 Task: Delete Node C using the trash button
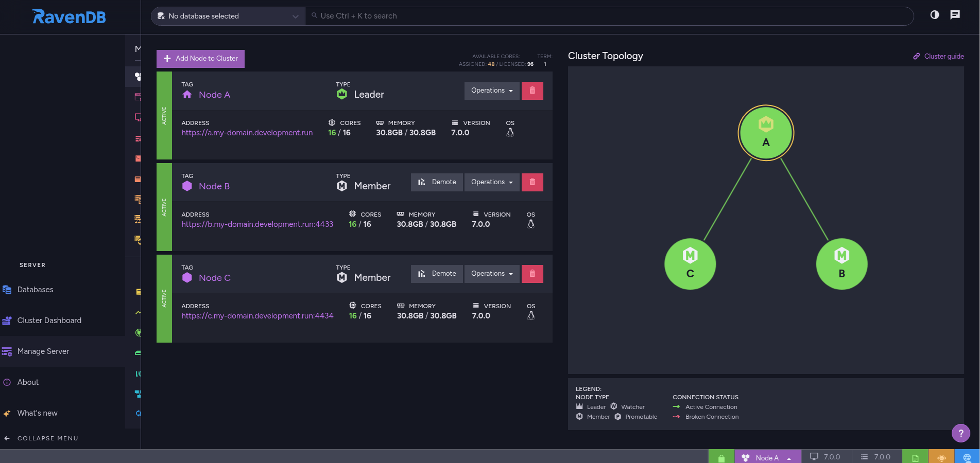[x=532, y=274]
